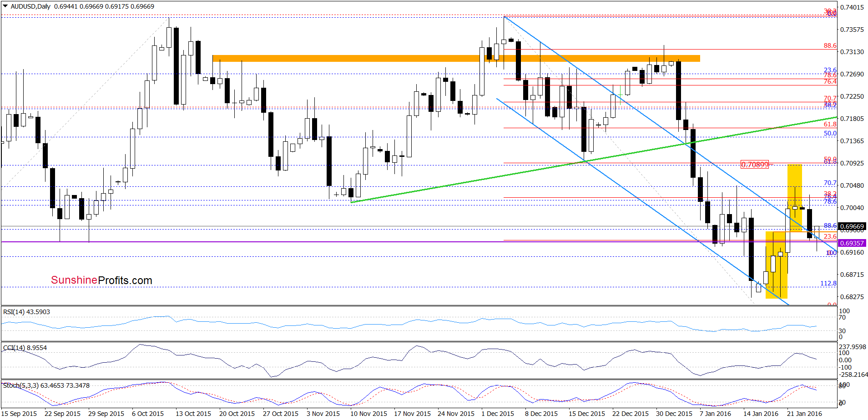Click the CCI scale value -258.2164

point(853,375)
